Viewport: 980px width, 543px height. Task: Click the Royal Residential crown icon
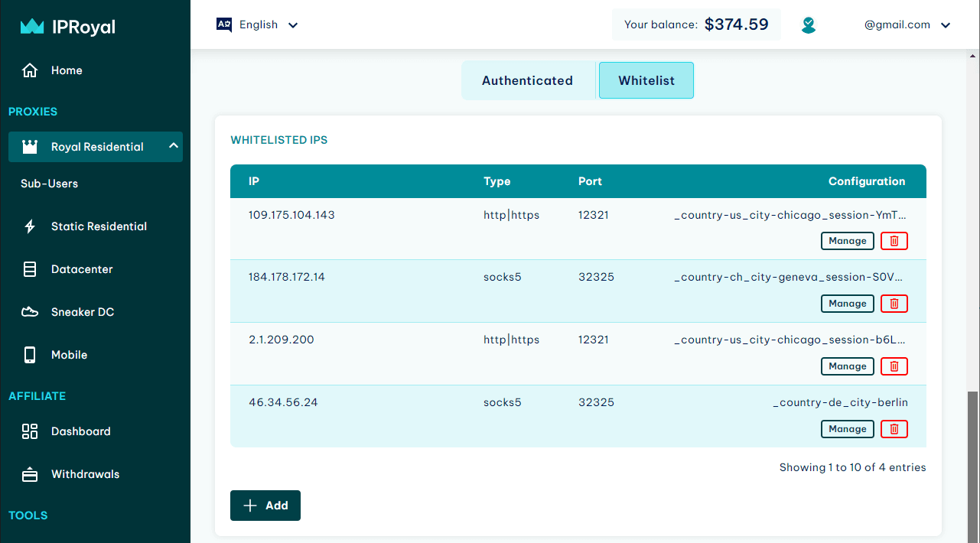[x=30, y=147]
